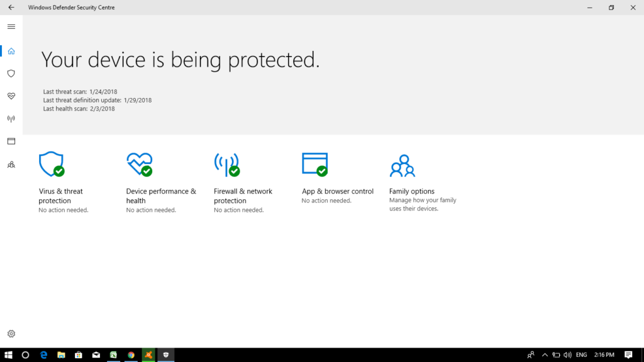Click 'No action needed.' under Device performance & health
This screenshot has height=362, width=644.
coord(151,210)
